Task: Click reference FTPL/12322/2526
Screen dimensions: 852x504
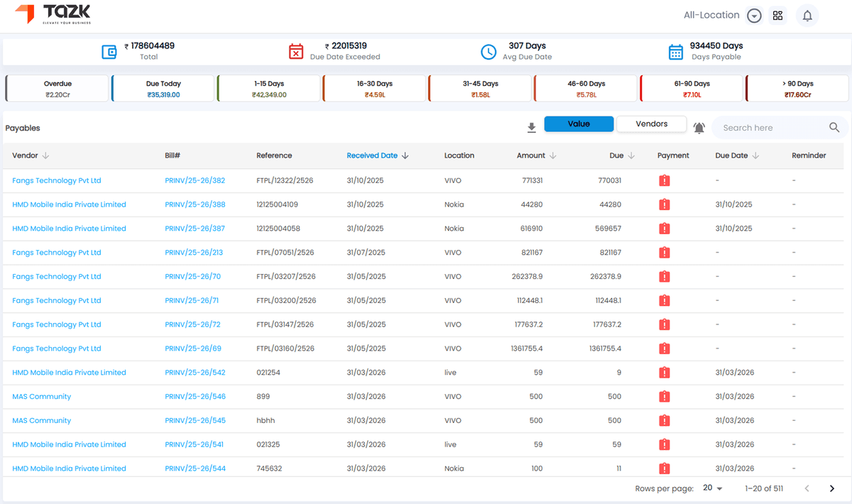Action: (x=285, y=180)
